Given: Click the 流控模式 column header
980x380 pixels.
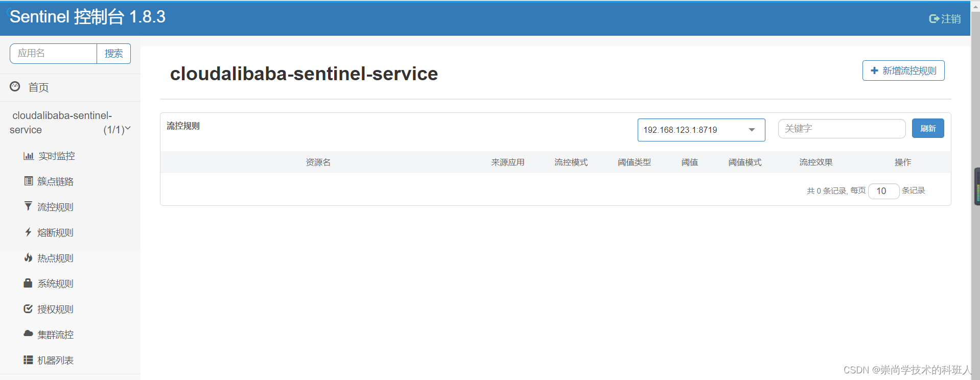Looking at the screenshot, I should [571, 162].
